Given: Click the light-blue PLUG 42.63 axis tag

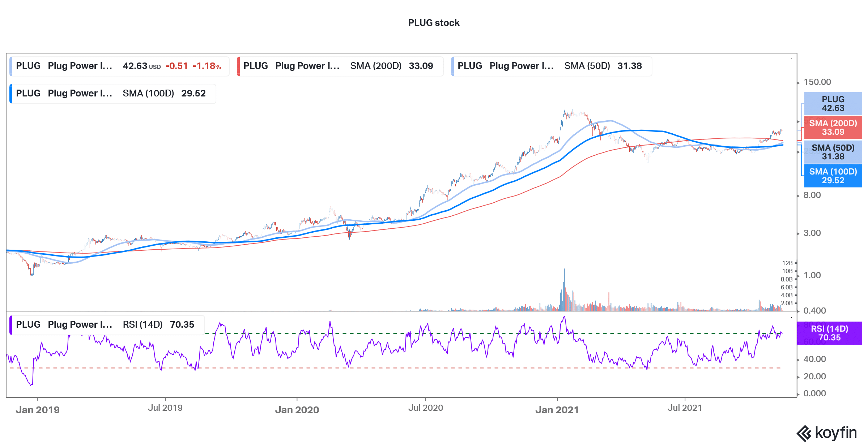Looking at the screenshot, I should coord(833,104).
